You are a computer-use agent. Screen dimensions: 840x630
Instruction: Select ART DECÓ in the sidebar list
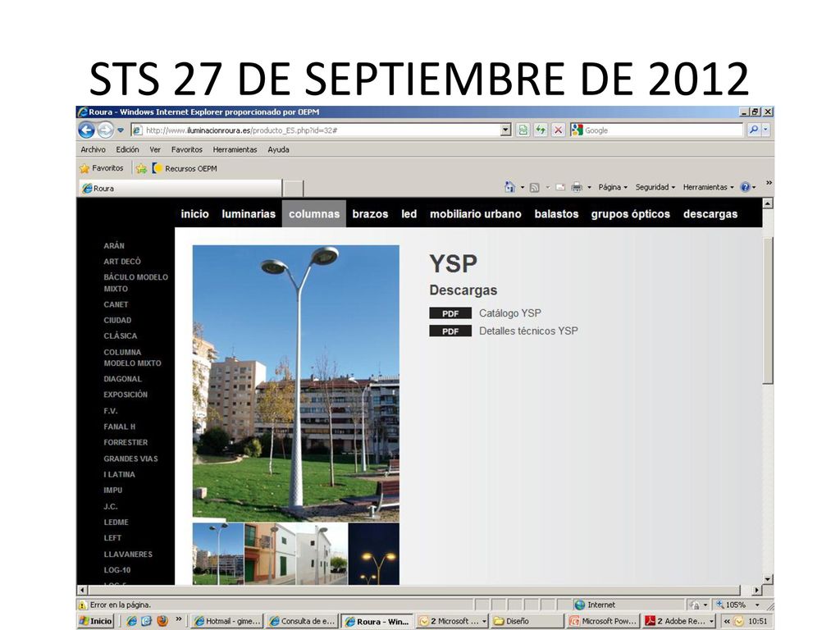point(122,262)
